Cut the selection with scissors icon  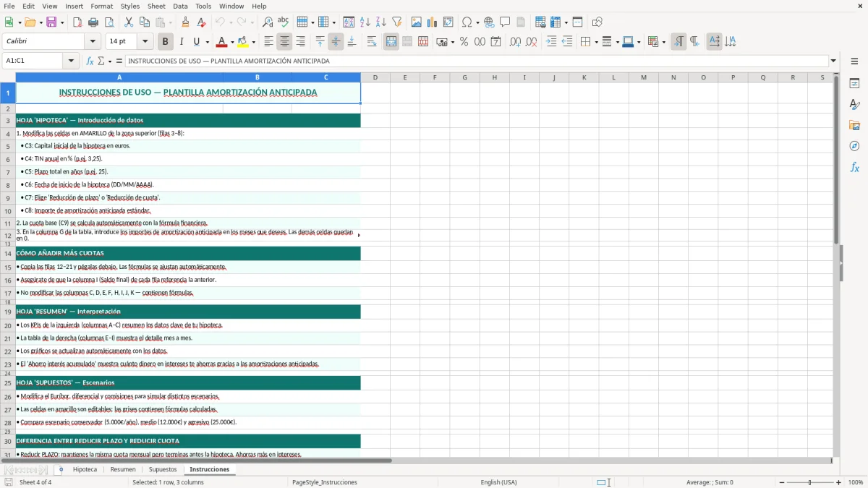tap(129, 22)
